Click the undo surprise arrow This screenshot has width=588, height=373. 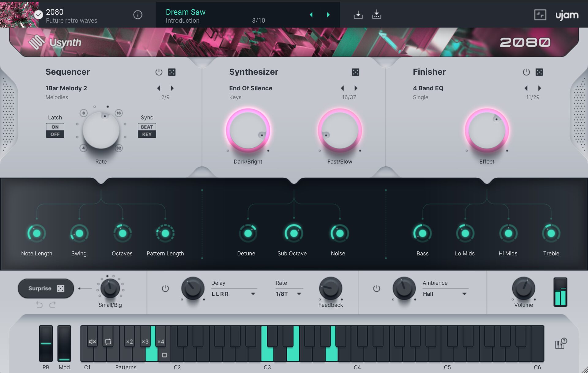coord(39,305)
